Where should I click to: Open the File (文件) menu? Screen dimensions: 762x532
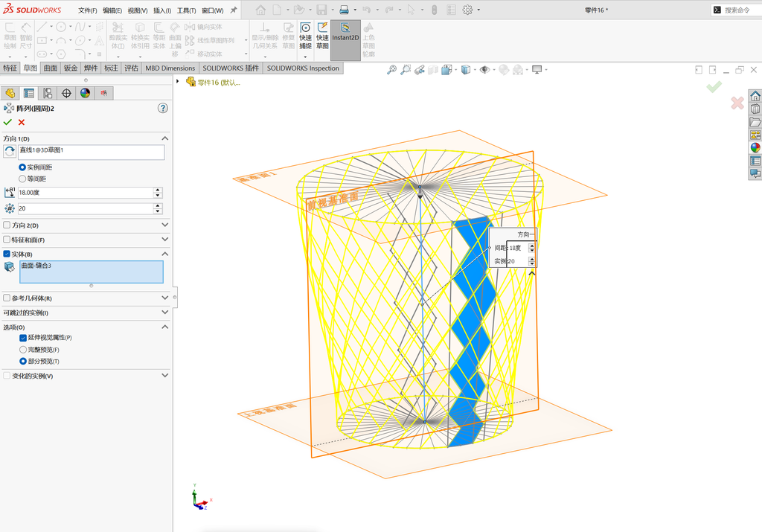coord(88,10)
